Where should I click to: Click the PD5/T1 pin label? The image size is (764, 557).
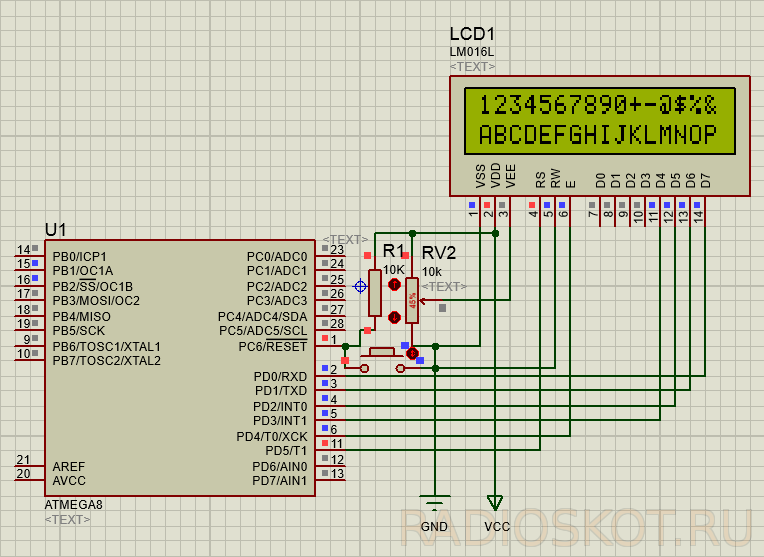286,451
